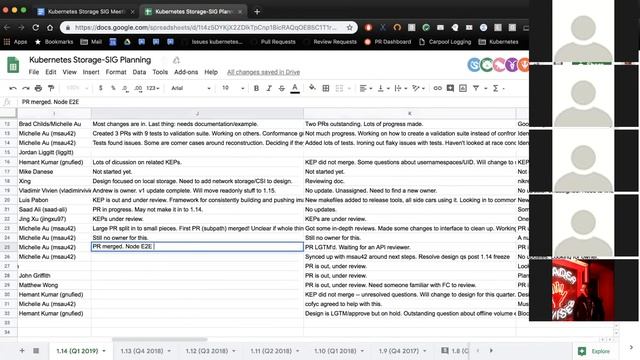Switch to the 1.9 (Q4 2017) sheet tab
This screenshot has height=360, width=640.
coord(402,351)
